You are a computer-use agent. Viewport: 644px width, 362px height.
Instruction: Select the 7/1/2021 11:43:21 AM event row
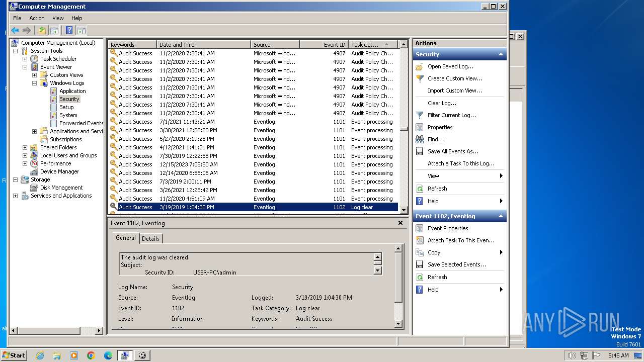[253, 122]
